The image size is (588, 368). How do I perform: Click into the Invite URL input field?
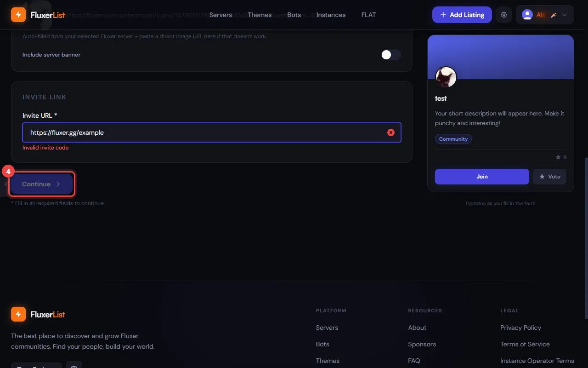point(212,132)
